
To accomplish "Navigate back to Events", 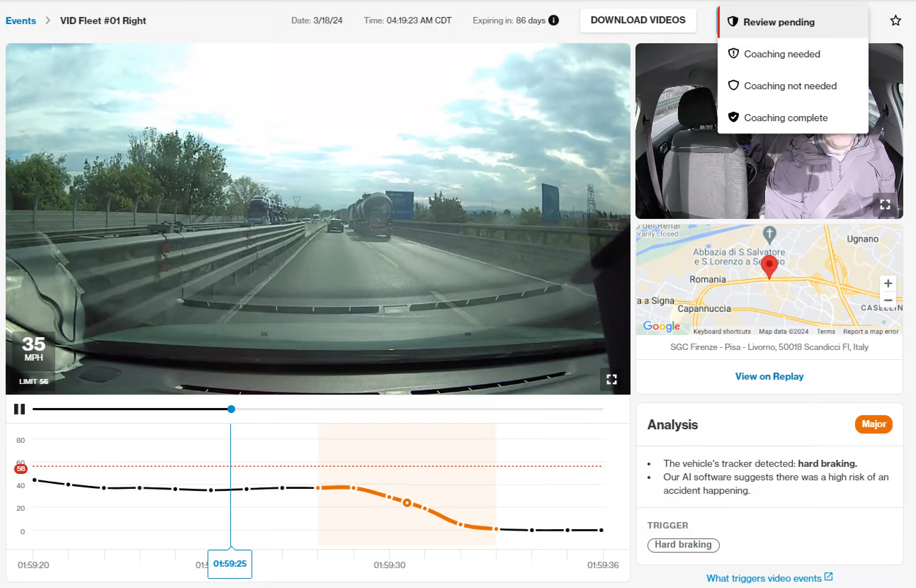I will [21, 21].
